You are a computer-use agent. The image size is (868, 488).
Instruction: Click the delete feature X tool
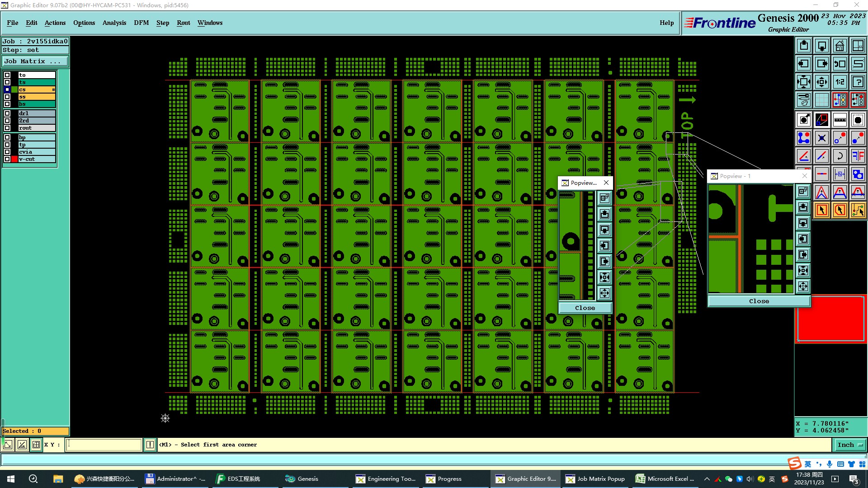point(821,138)
